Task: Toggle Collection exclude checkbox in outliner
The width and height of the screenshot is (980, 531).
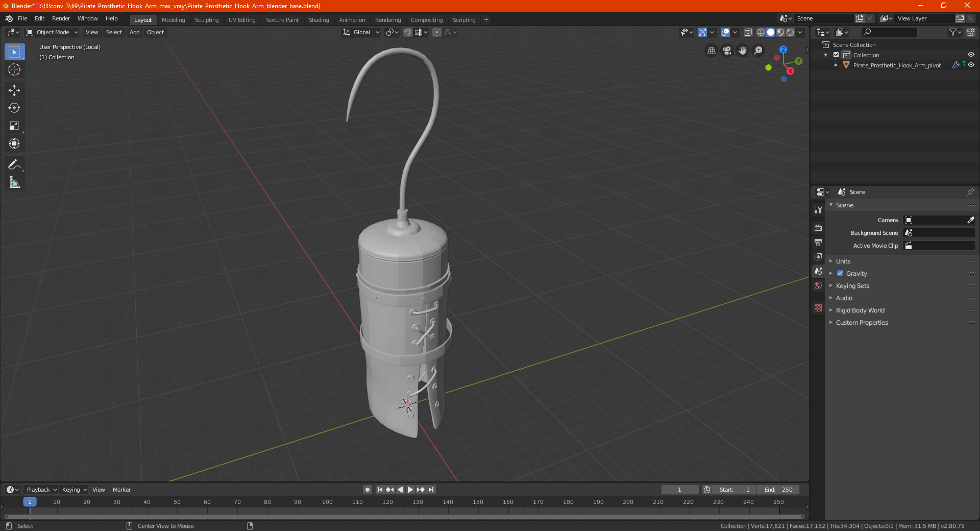Action: click(836, 55)
